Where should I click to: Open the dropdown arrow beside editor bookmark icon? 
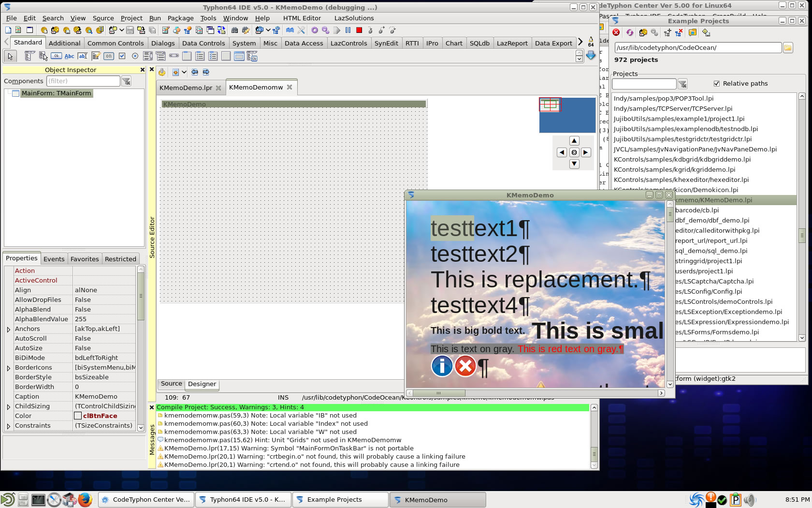(x=184, y=72)
